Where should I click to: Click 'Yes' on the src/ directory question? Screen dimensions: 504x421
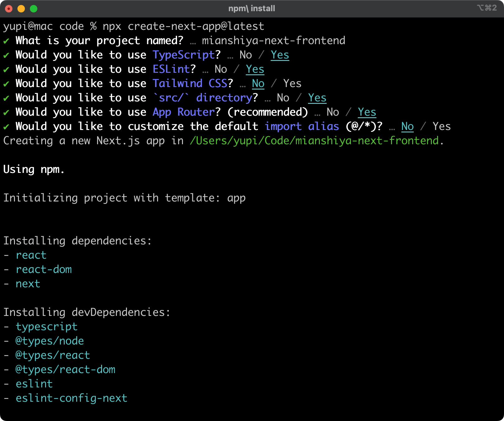tap(317, 98)
